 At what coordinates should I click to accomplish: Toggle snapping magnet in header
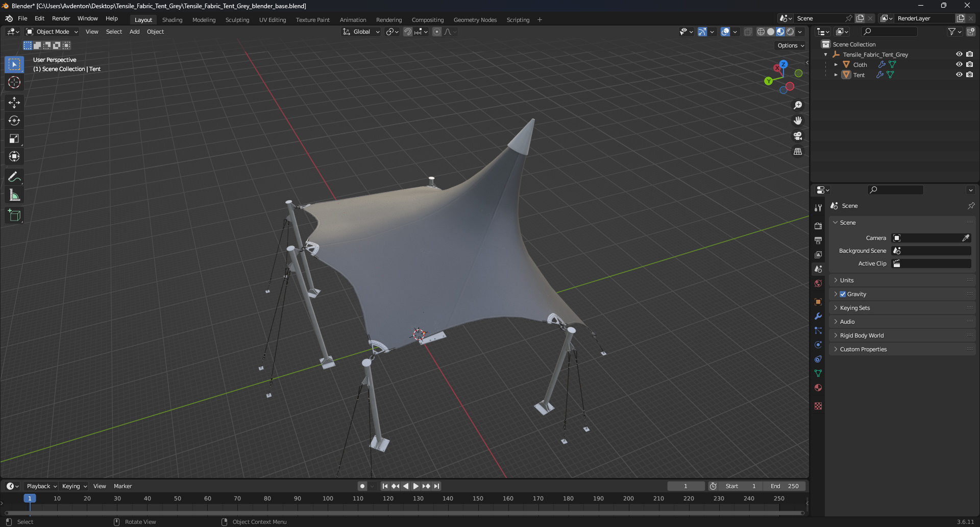click(x=408, y=32)
